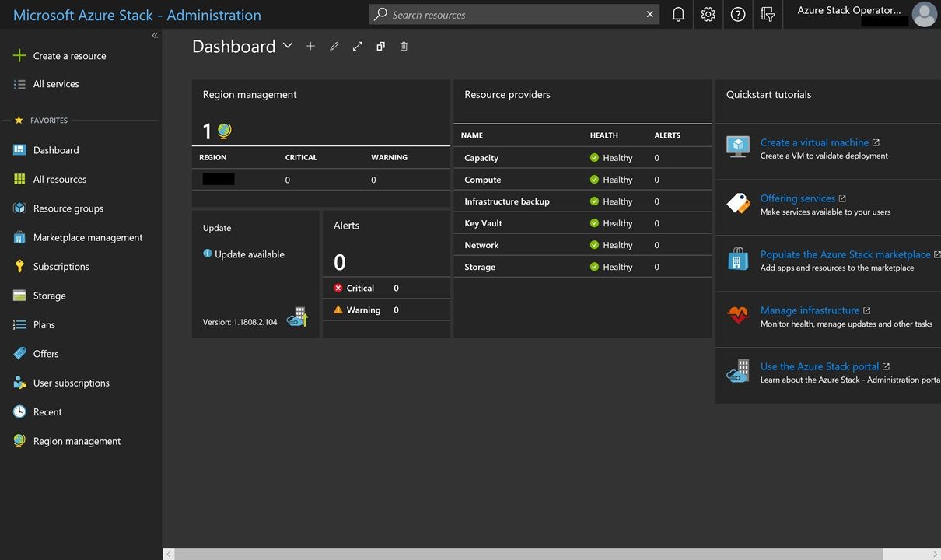Screen dimensions: 941x560
Task: Follow the Create a virtual machine link
Action: point(814,142)
